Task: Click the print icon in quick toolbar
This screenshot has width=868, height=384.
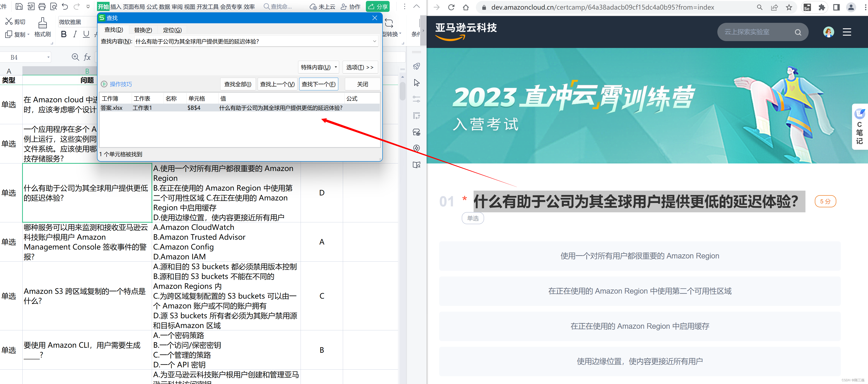Action: tap(42, 6)
